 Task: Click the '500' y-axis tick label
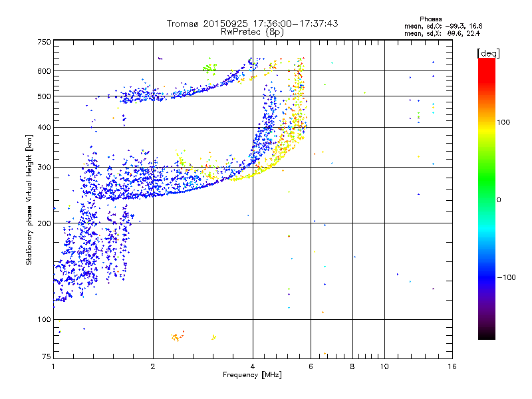pyautogui.click(x=44, y=96)
